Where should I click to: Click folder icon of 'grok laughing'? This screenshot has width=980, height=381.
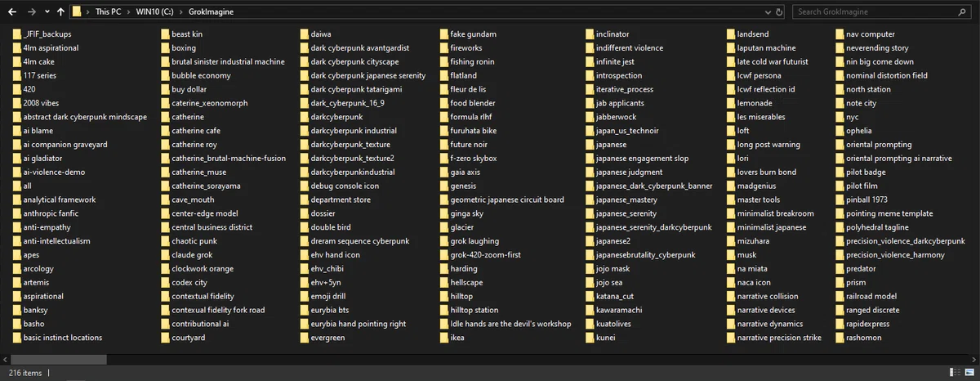point(444,241)
